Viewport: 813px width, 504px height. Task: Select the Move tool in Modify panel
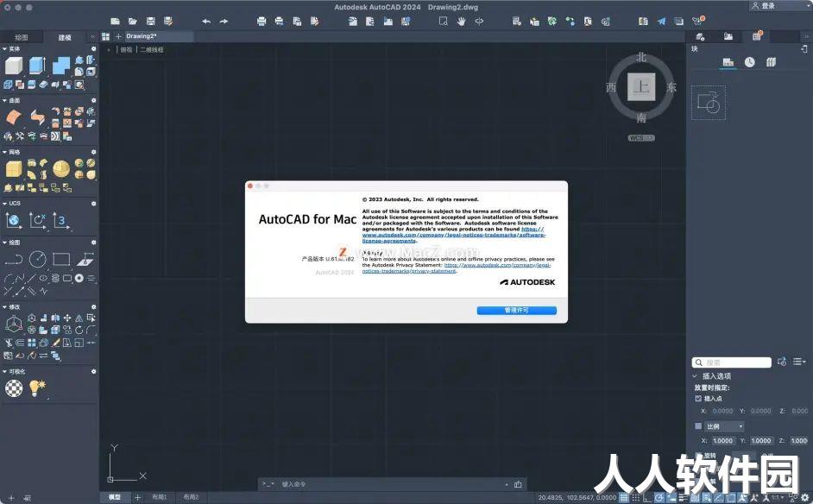coord(66,318)
